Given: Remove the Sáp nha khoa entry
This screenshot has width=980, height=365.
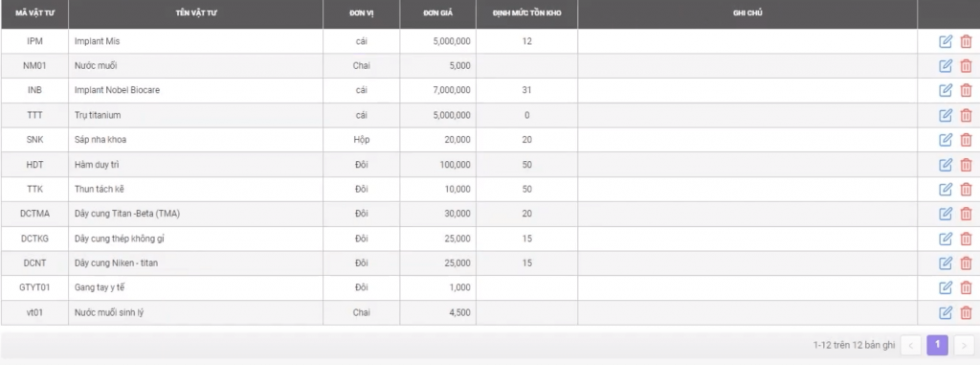Looking at the screenshot, I should click(x=966, y=140).
